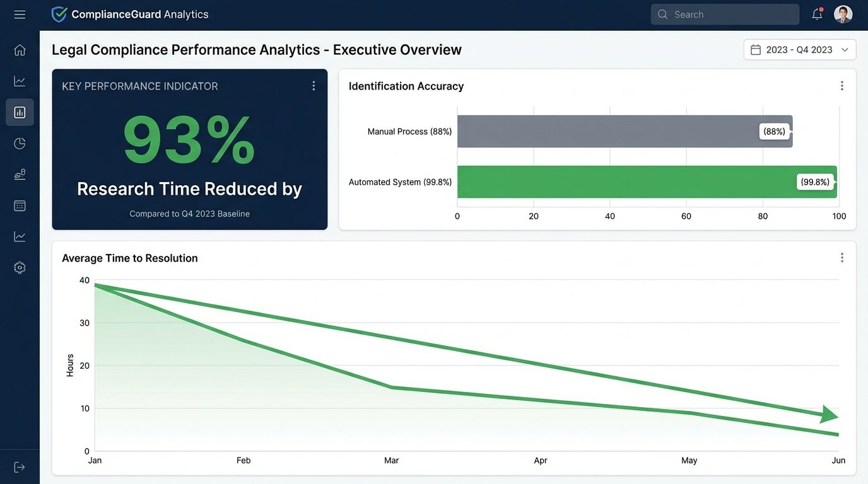Open the user profile avatar
Screen dimensions: 868x484
tap(843, 14)
